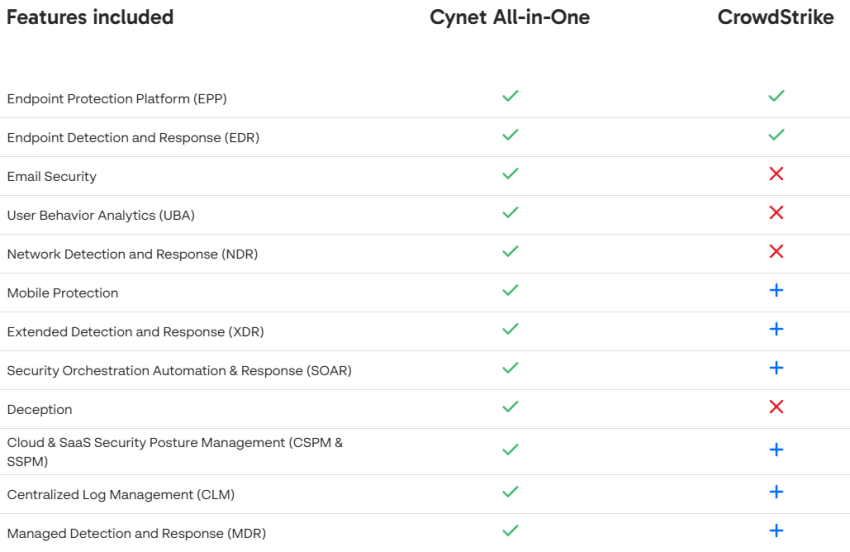This screenshot has height=552, width=850.
Task: Click CrowdStrike's blue plus for CSPM & SSPM
Action: click(776, 450)
